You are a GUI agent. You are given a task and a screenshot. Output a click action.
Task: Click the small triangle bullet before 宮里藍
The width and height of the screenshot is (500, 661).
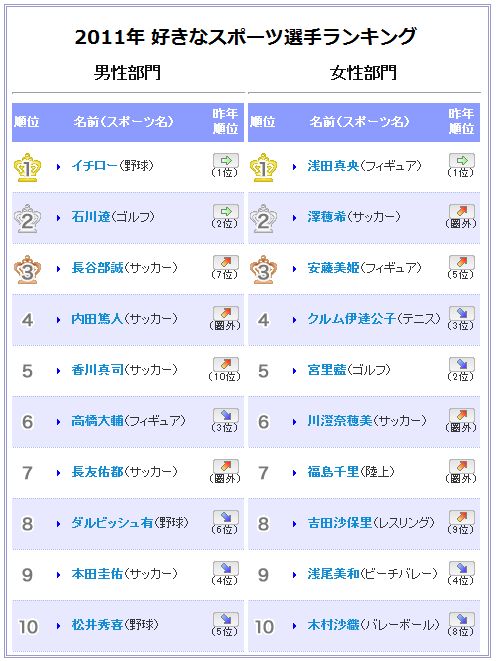click(x=295, y=371)
